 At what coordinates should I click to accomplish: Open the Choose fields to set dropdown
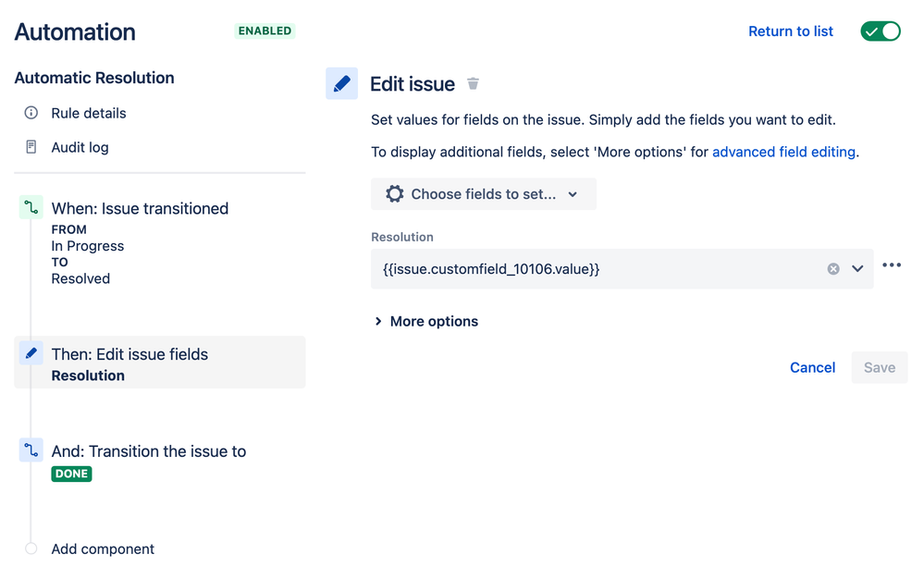point(484,194)
